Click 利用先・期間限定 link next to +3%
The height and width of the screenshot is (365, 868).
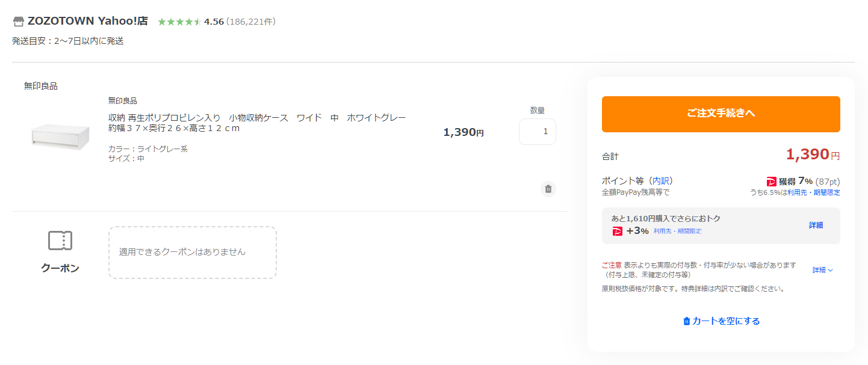(677, 232)
